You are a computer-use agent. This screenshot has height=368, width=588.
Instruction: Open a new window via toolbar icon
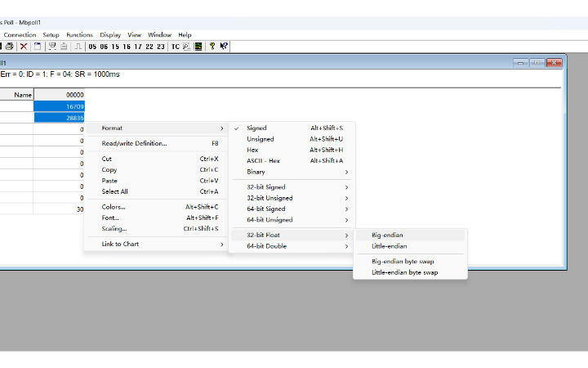point(37,46)
